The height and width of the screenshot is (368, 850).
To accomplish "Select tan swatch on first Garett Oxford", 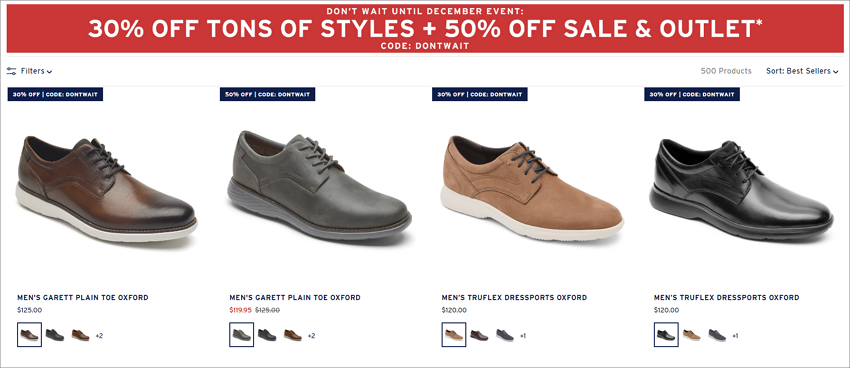I will point(80,335).
